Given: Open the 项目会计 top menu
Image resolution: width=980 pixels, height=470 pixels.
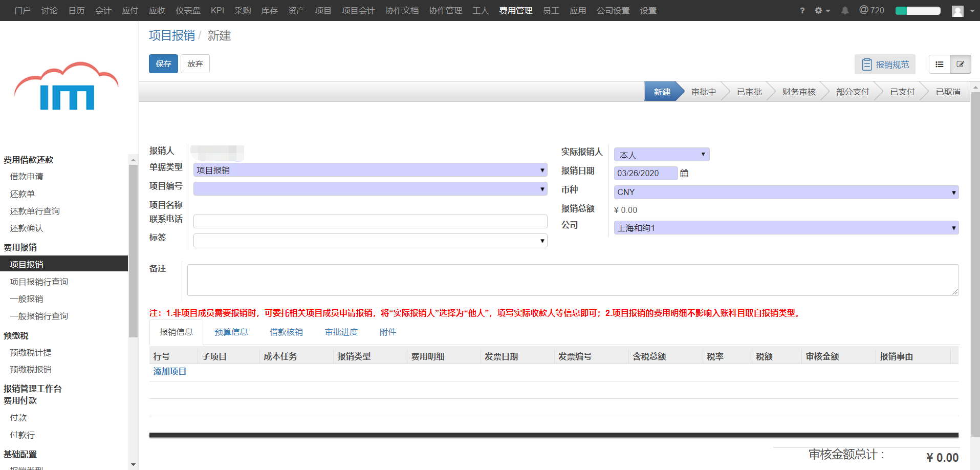Looking at the screenshot, I should tap(358, 11).
